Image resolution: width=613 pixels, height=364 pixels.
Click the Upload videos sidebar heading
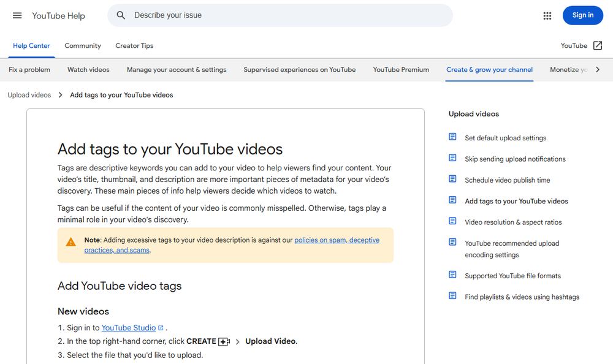pos(474,114)
